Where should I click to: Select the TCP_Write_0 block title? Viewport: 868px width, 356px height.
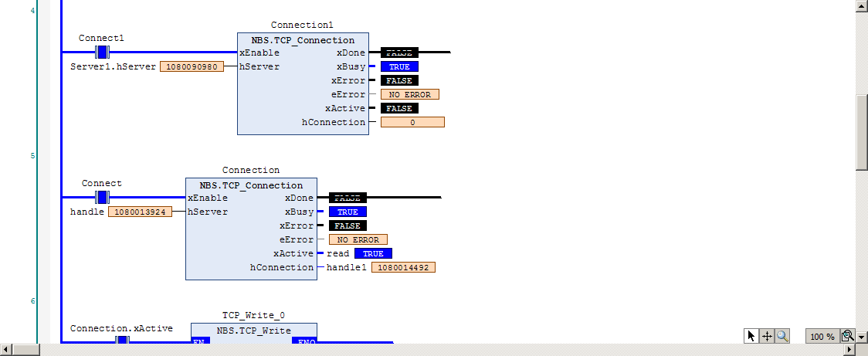pos(253,315)
